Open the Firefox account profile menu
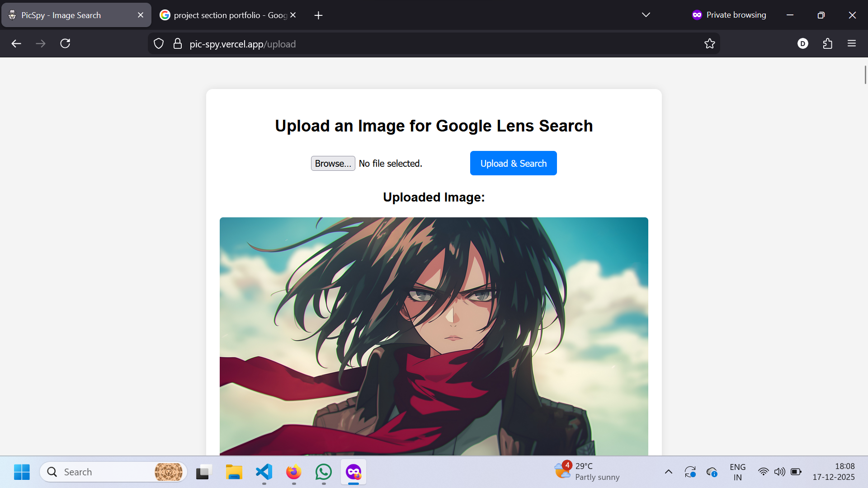 coord(803,43)
